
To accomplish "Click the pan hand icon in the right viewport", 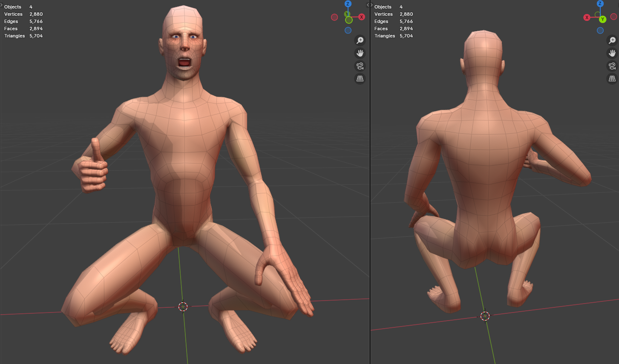I will (x=612, y=53).
